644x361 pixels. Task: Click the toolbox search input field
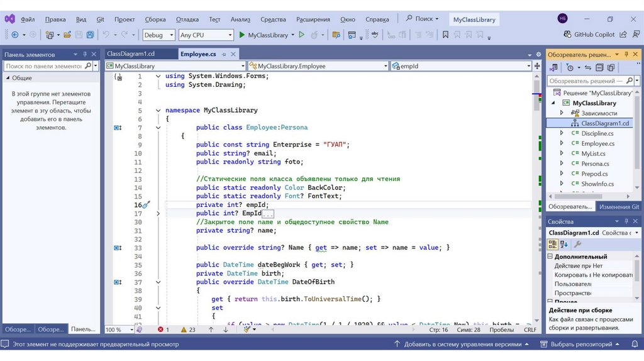click(44, 66)
